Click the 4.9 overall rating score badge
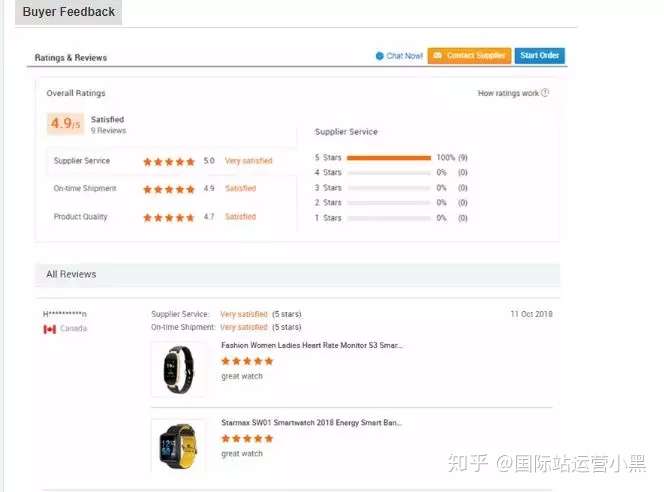This screenshot has width=664, height=492. coord(65,124)
